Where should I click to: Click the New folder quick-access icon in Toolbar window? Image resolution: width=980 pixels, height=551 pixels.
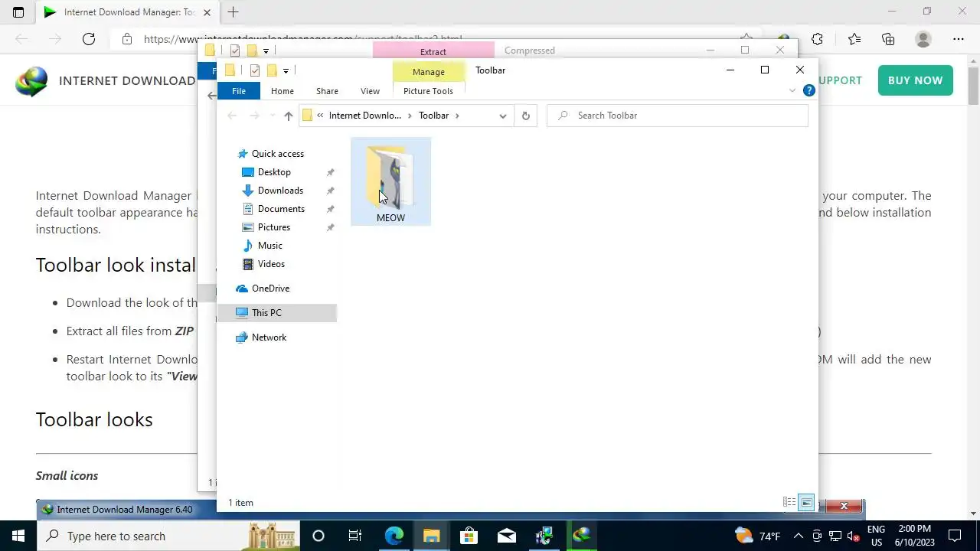pos(272,70)
